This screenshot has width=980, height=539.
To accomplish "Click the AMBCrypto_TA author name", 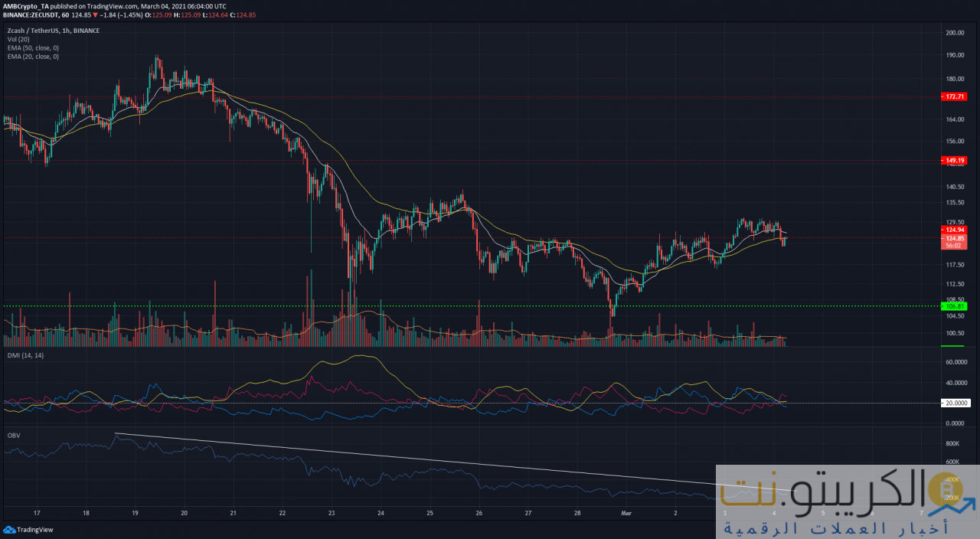I will (26, 6).
